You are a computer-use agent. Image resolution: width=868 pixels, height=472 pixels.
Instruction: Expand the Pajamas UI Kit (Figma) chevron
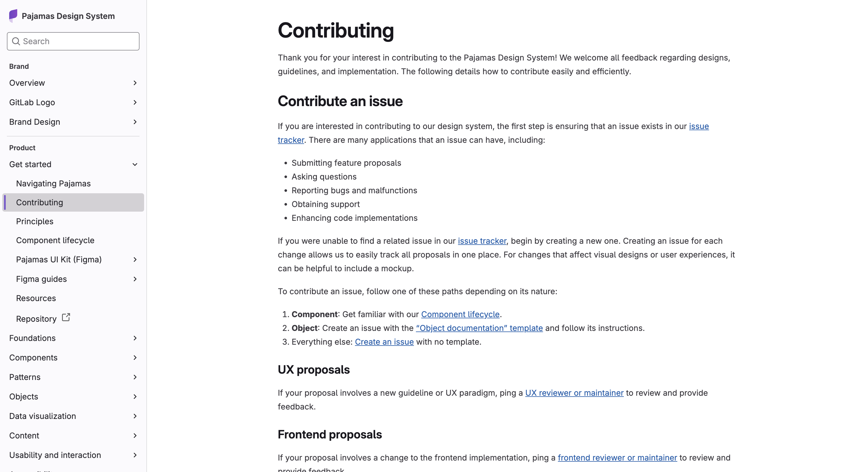click(x=135, y=260)
